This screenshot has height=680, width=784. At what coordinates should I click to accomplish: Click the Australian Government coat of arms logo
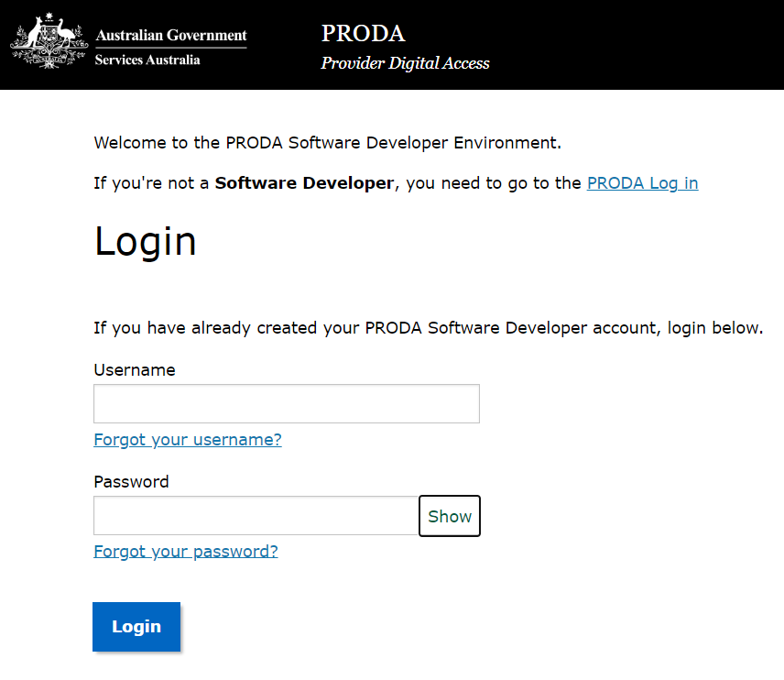pyautogui.click(x=49, y=41)
